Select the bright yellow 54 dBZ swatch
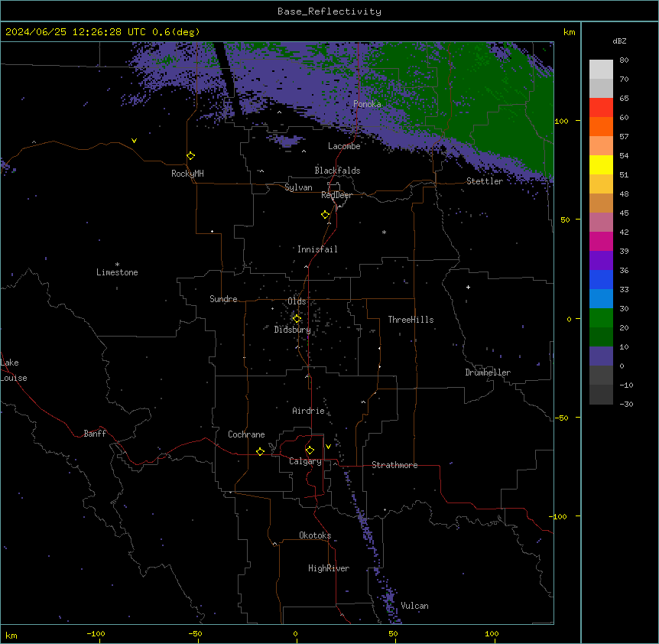This screenshot has width=659, height=644. tap(601, 164)
